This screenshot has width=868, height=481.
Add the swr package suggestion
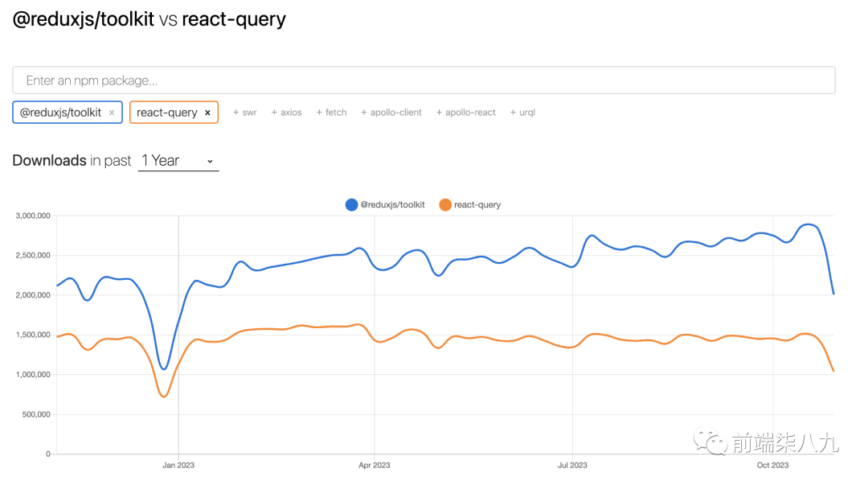[244, 113]
